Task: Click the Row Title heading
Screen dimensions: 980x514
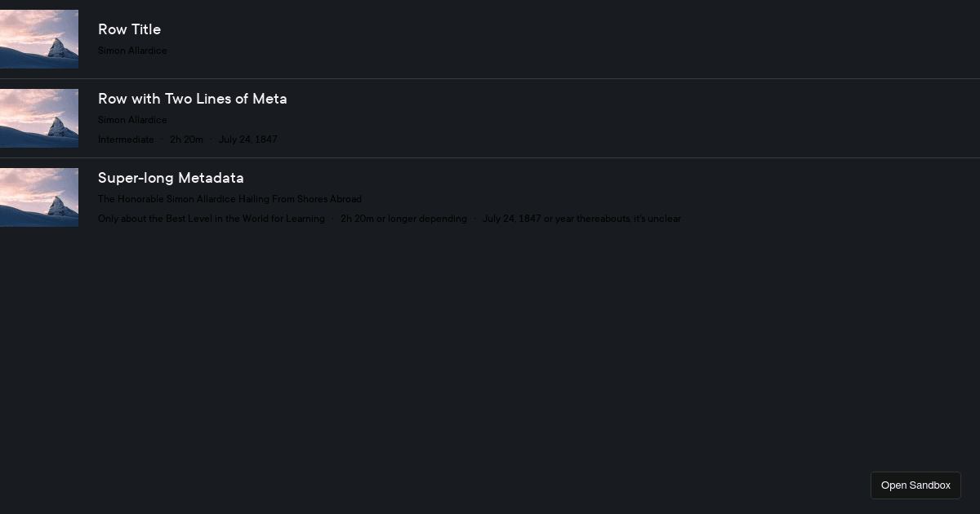Action: click(x=129, y=29)
